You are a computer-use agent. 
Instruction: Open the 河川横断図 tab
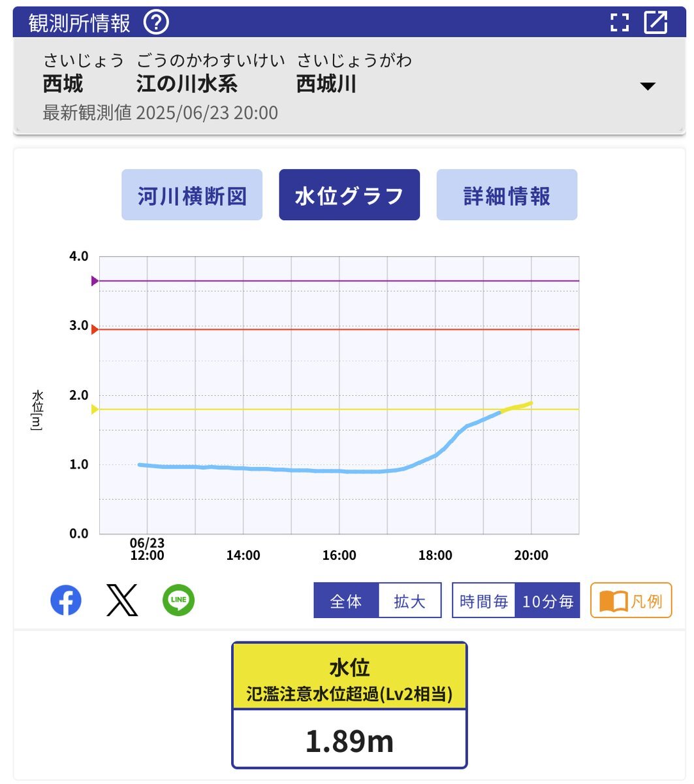(x=192, y=195)
